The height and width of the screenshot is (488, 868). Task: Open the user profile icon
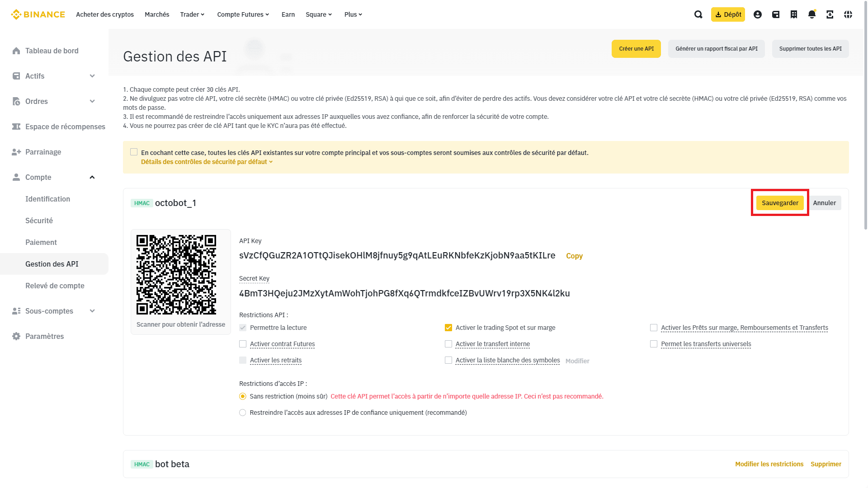[758, 14]
